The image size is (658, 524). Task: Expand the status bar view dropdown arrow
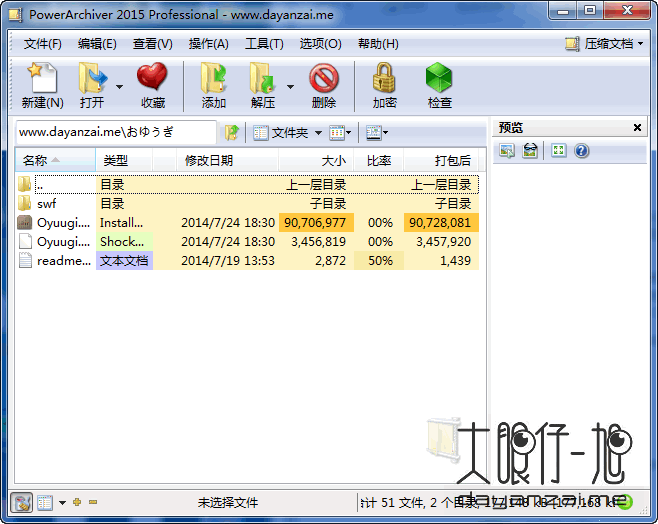[62, 503]
